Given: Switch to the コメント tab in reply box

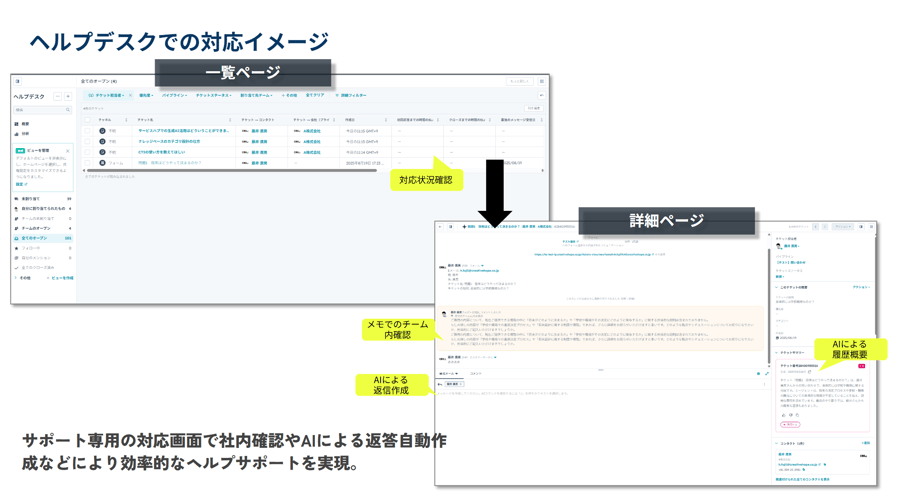Looking at the screenshot, I should (x=477, y=374).
